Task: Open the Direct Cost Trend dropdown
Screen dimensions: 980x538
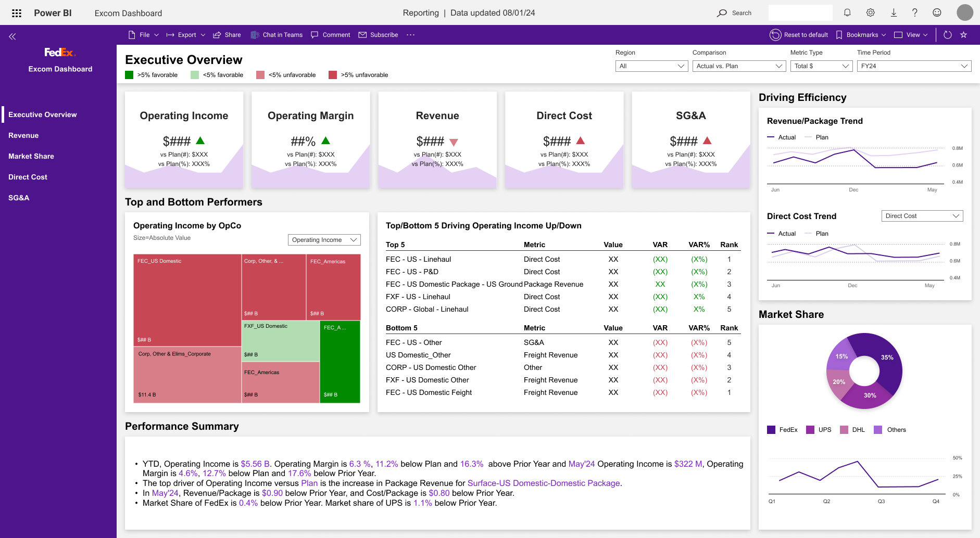Action: 922,216
